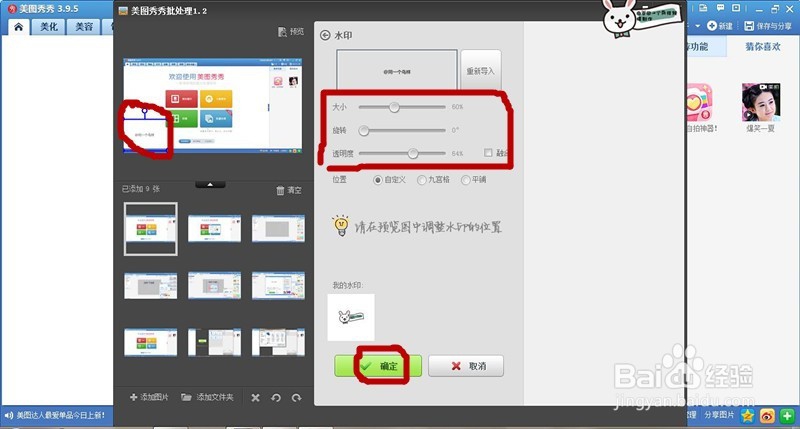
Task: Click the 重新导入 button
Action: [x=481, y=71]
